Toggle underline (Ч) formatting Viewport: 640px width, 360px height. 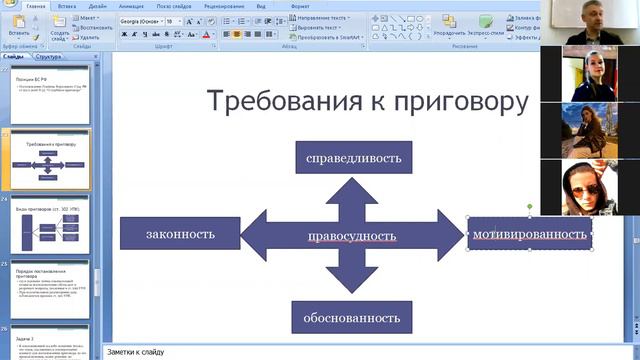(145, 35)
